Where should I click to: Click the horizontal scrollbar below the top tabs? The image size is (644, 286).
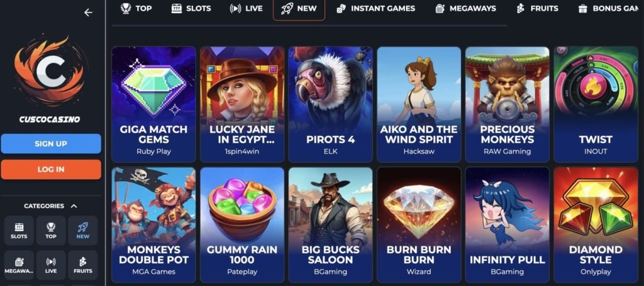[x=309, y=25]
